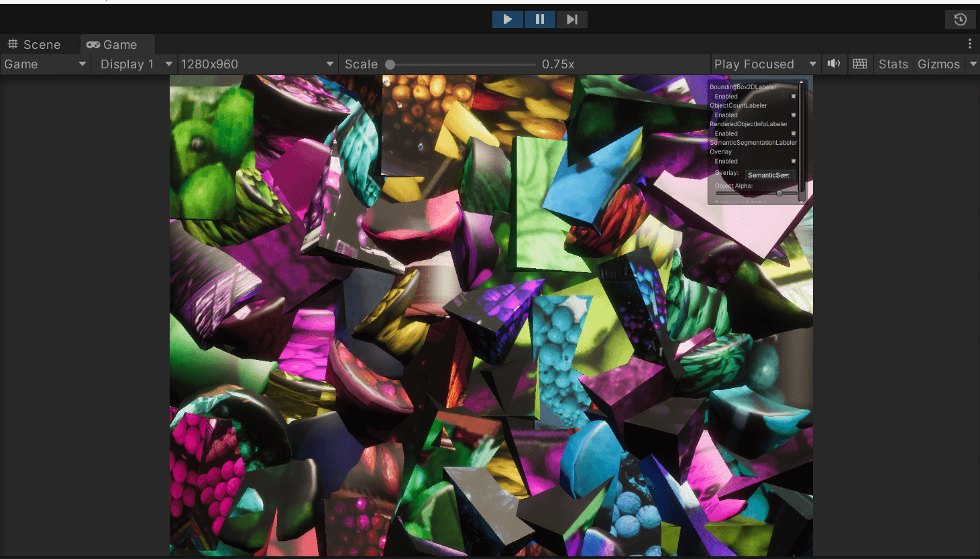Open the Gizmos dropdown arrow
Screen dimensions: 980x559
tap(973, 64)
